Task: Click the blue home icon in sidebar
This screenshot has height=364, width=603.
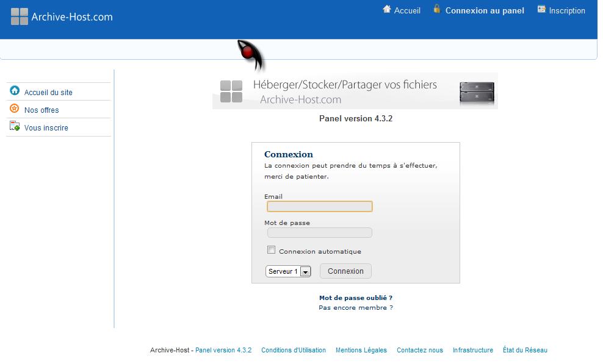Action: [x=15, y=90]
